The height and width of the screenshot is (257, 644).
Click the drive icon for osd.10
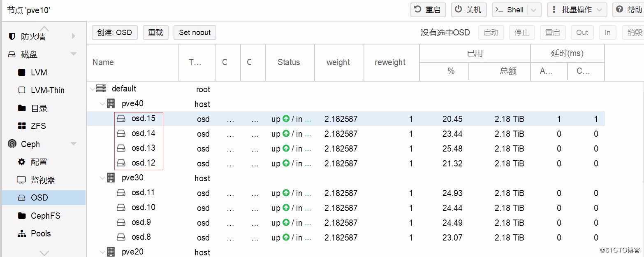point(121,208)
